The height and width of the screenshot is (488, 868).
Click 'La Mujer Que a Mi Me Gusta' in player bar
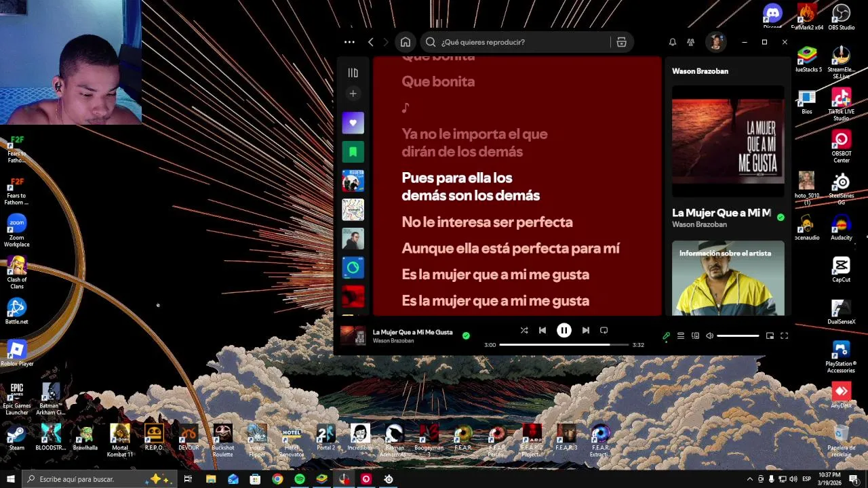point(412,332)
